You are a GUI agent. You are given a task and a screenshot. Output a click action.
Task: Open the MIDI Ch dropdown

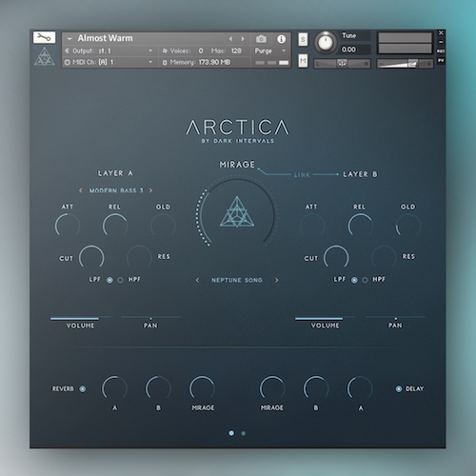click(x=109, y=62)
